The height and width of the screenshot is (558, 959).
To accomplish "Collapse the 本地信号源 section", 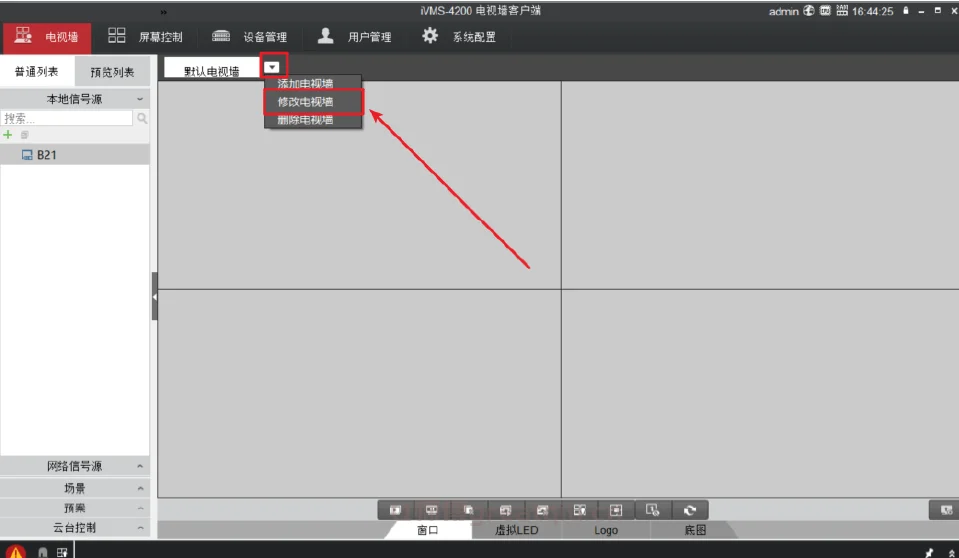I will point(75,99).
